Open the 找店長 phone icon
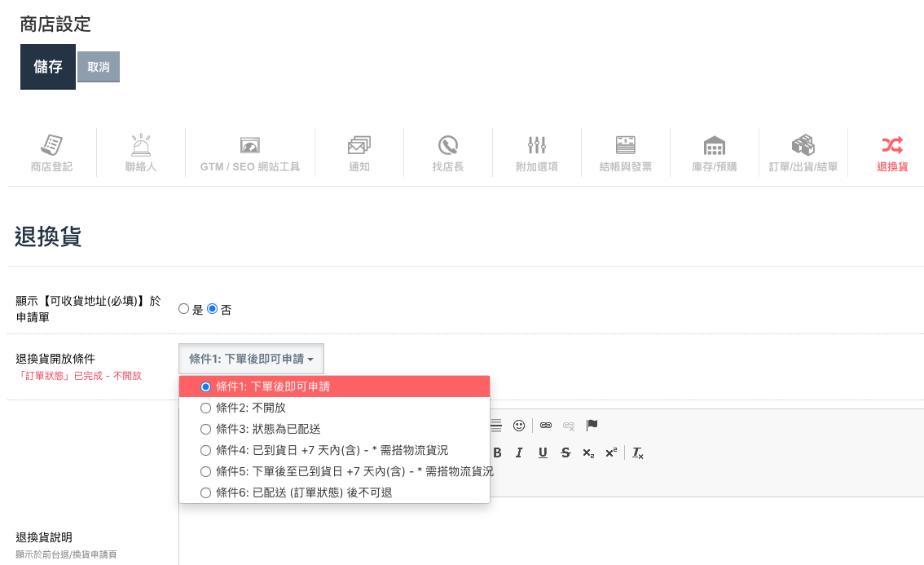Screen dimensions: 924x565 point(448,145)
